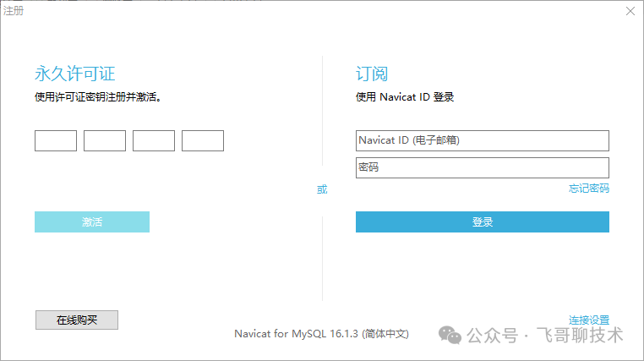644x361 pixels.
Task: Click the 登录 login button
Action: click(483, 222)
